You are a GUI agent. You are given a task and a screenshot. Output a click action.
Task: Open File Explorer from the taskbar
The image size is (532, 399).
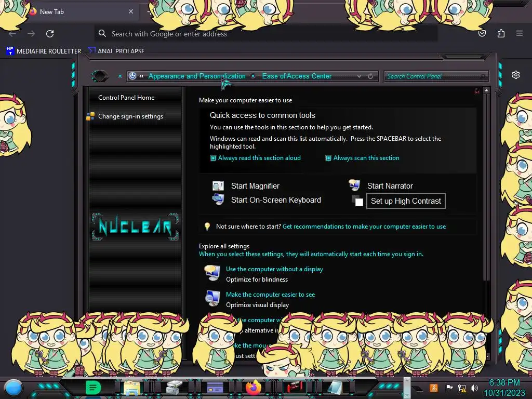pos(131,388)
